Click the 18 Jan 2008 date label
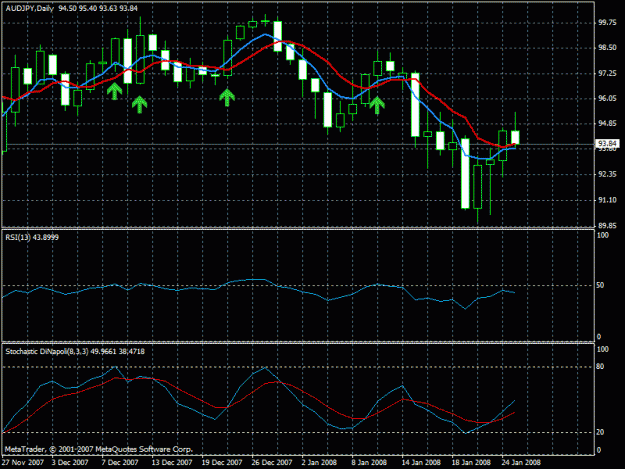This screenshot has width=625, height=469. click(x=471, y=462)
